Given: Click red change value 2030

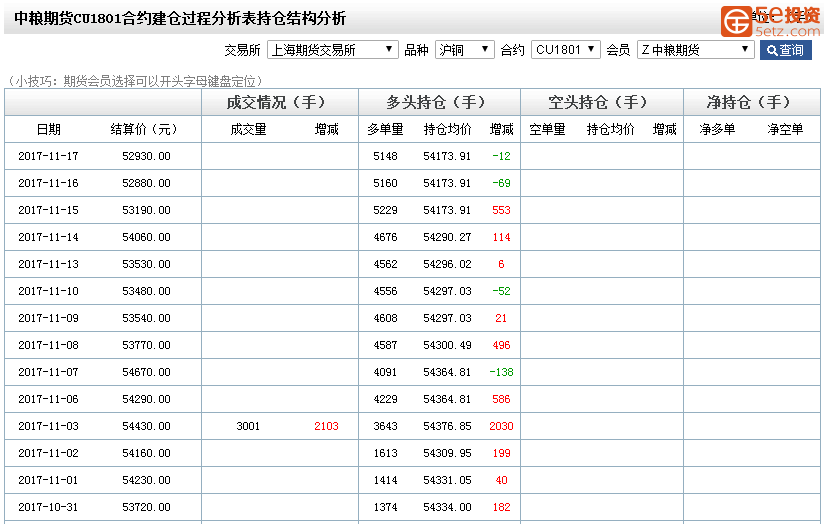Looking at the screenshot, I should (501, 426).
